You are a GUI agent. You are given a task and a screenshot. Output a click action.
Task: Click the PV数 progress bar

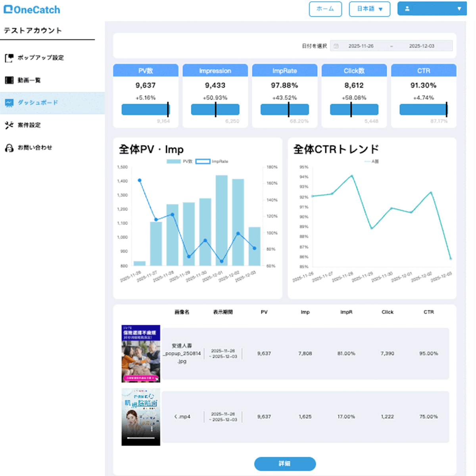(x=146, y=109)
